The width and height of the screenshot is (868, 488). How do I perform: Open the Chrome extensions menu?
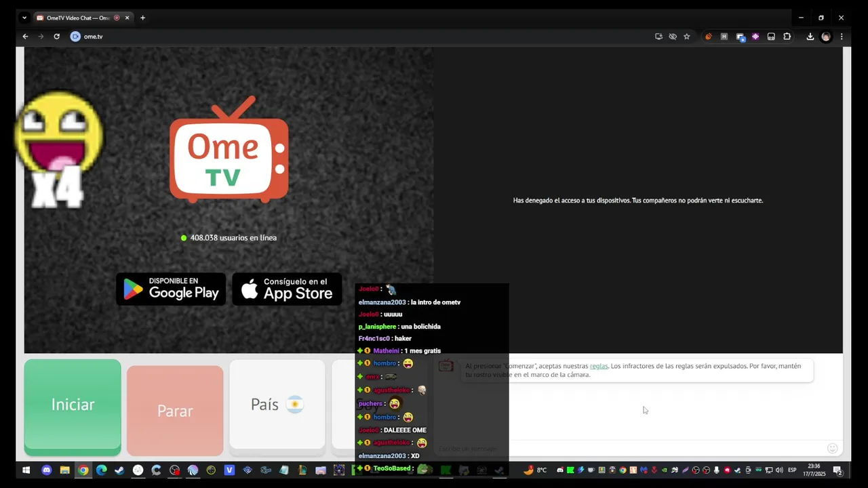click(787, 37)
